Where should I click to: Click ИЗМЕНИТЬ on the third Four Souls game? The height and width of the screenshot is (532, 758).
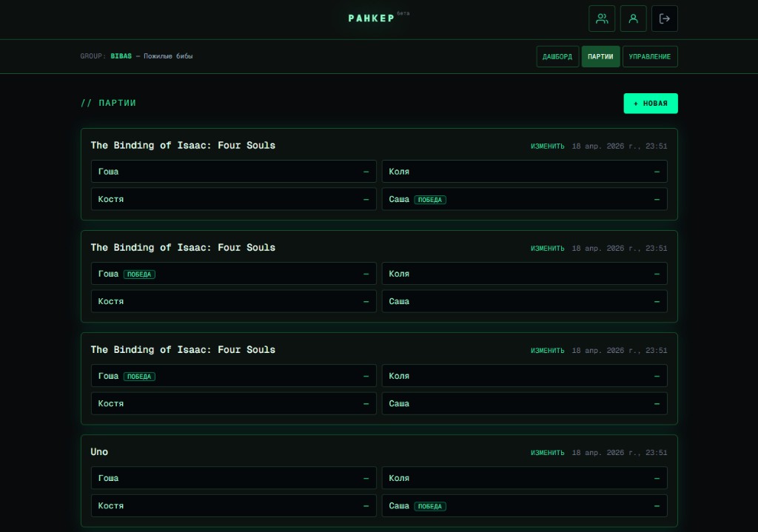(x=547, y=351)
